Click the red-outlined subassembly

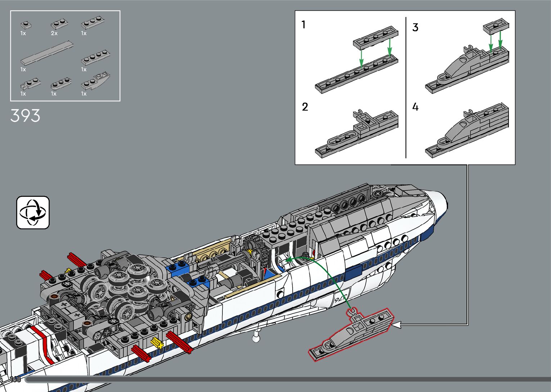(x=351, y=334)
